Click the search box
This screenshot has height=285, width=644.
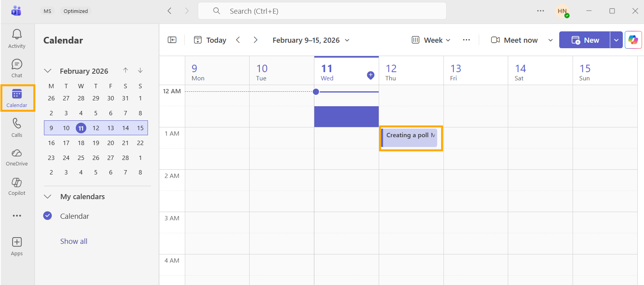pos(322,11)
